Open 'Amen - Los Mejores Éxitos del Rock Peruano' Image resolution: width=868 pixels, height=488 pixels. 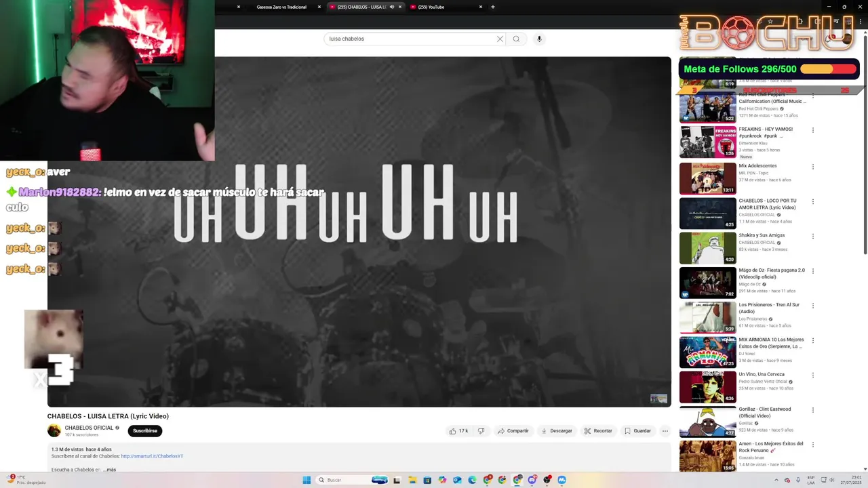tap(771, 447)
